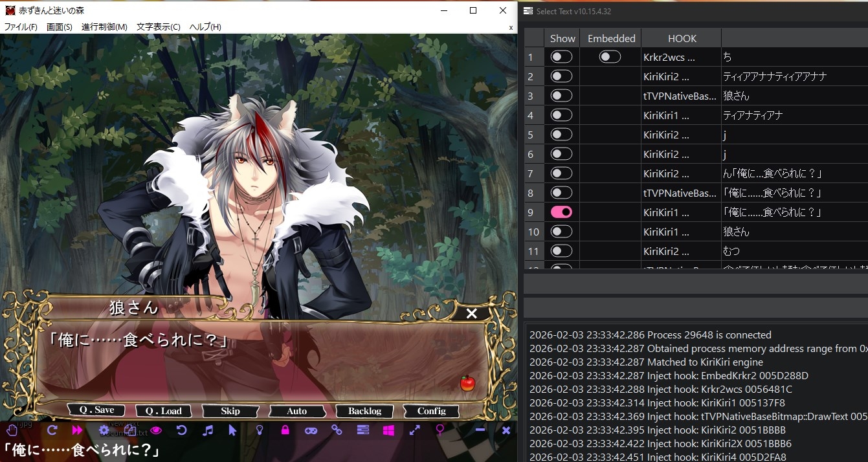The height and width of the screenshot is (462, 868).
Task: Open the 画面(S) menu
Action: pos(60,27)
